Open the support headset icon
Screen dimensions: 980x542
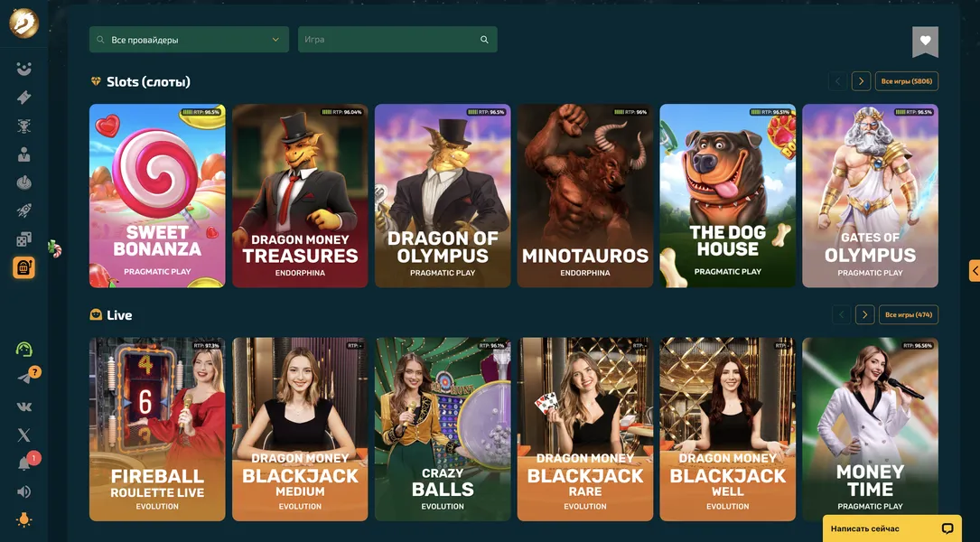click(23, 349)
